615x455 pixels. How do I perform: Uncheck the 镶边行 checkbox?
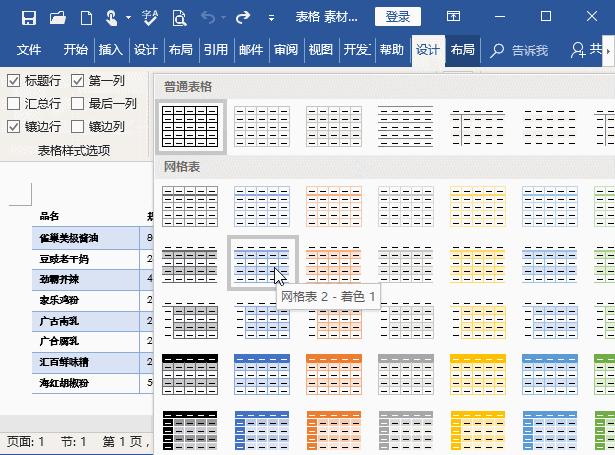click(14, 127)
